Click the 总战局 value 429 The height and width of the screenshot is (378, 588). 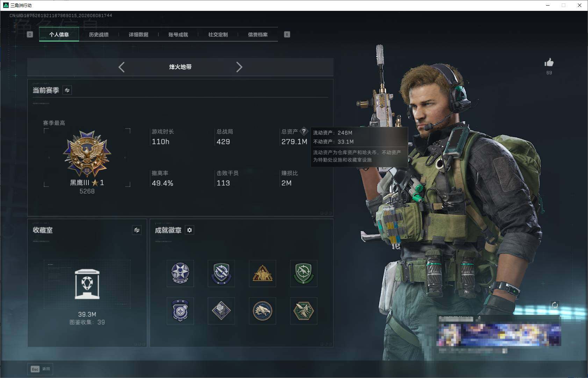point(223,142)
